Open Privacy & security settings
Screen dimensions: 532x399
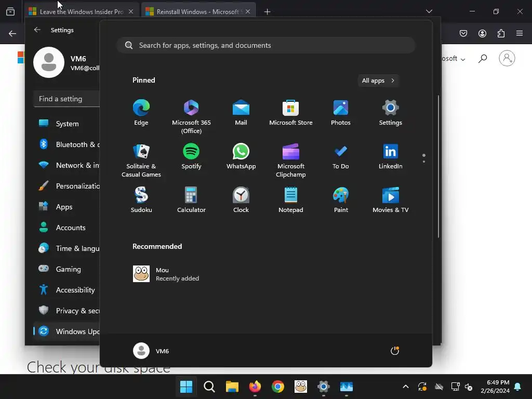[66, 311]
